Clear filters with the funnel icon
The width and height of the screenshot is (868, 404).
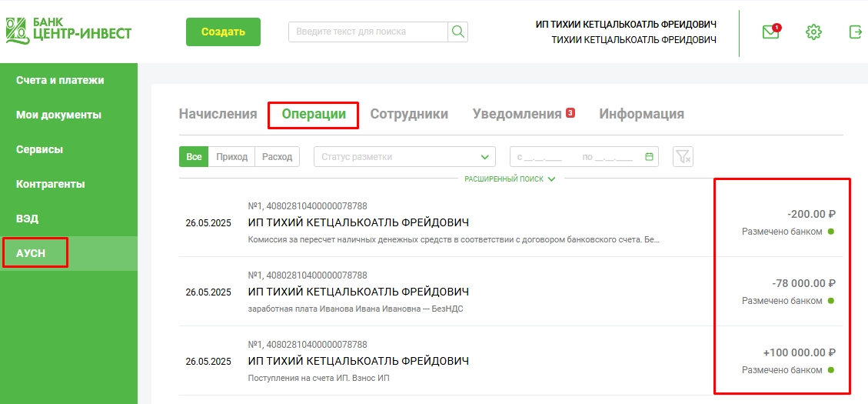(683, 157)
